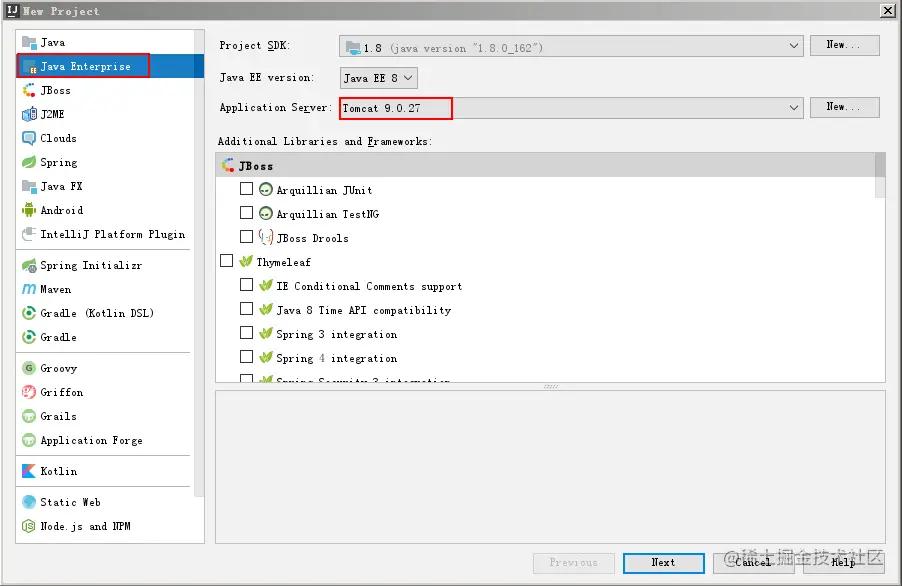Expand the Java EE version dropdown
The width and height of the screenshot is (902, 586).
point(378,78)
